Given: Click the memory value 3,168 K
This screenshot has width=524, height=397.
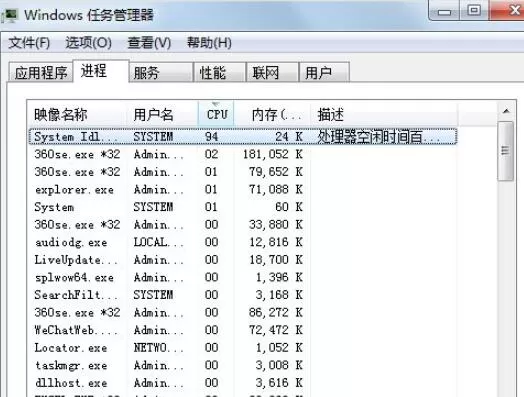Looking at the screenshot, I should pos(279,295).
